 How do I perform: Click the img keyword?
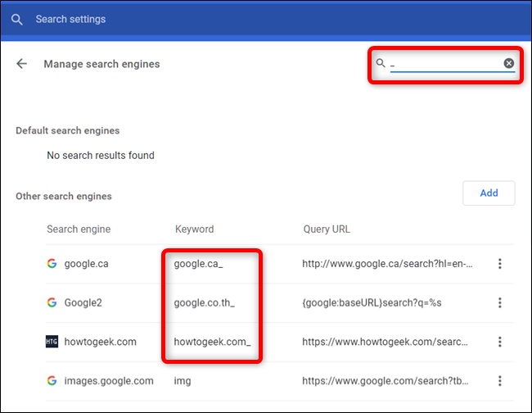tap(183, 381)
